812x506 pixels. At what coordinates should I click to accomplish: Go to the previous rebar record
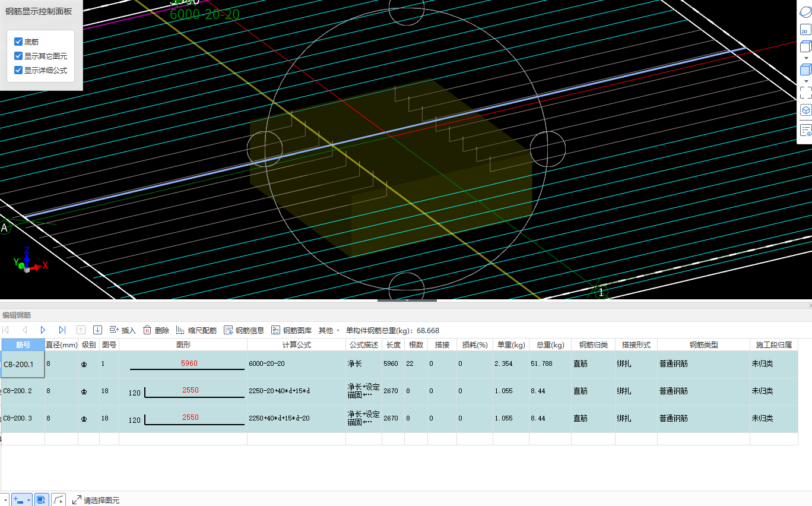24,330
